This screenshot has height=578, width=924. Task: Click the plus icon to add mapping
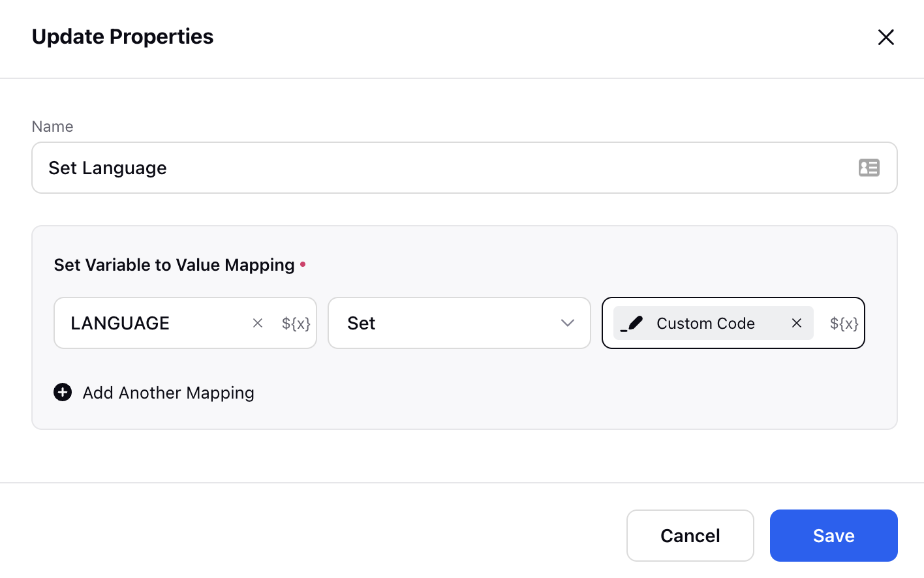point(63,392)
